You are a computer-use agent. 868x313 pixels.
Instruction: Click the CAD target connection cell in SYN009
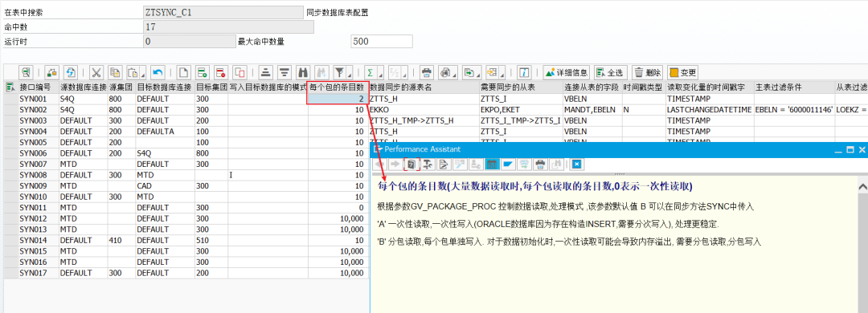pos(165,186)
